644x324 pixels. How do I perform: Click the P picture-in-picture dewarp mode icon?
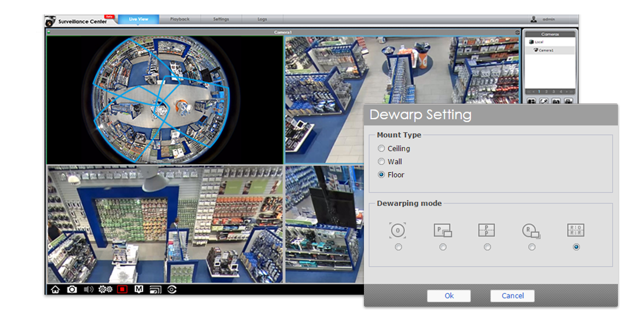443,230
